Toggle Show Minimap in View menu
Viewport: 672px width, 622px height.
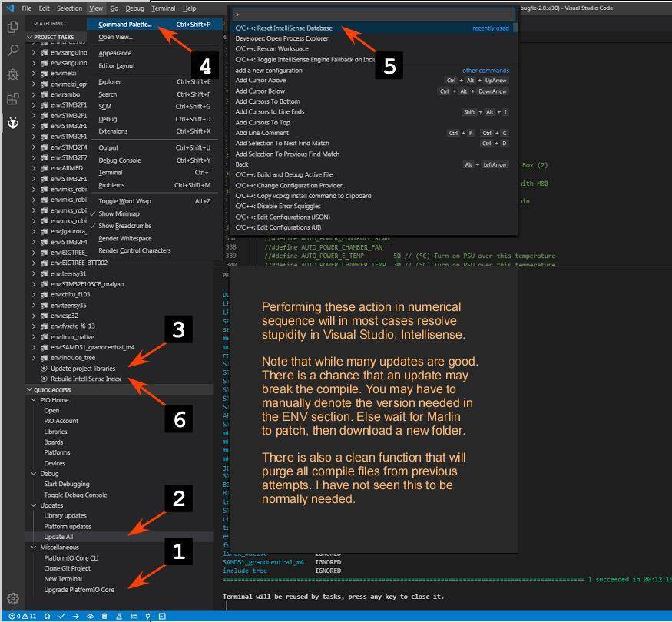(119, 213)
